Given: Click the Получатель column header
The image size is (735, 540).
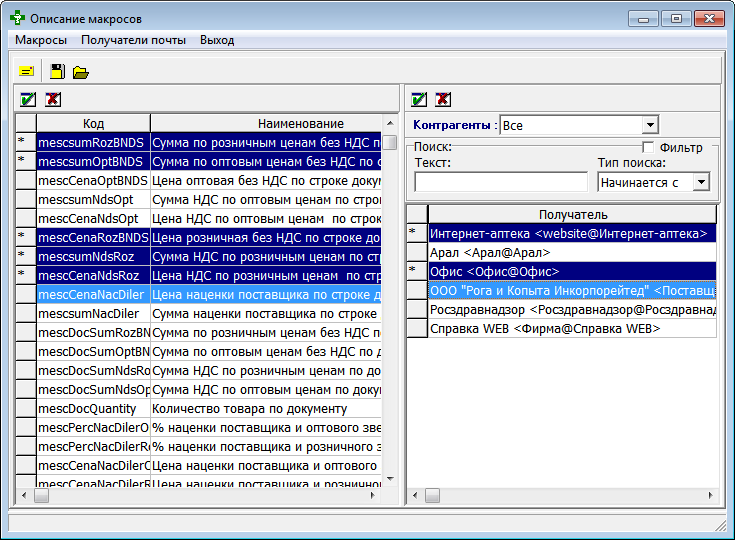Looking at the screenshot, I should point(572,214).
